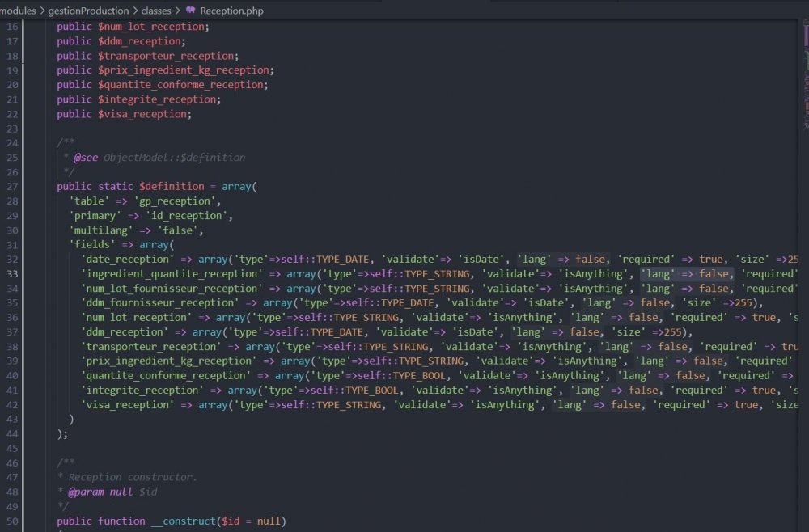Open the gestionProduction breadcrumb folder

88,11
